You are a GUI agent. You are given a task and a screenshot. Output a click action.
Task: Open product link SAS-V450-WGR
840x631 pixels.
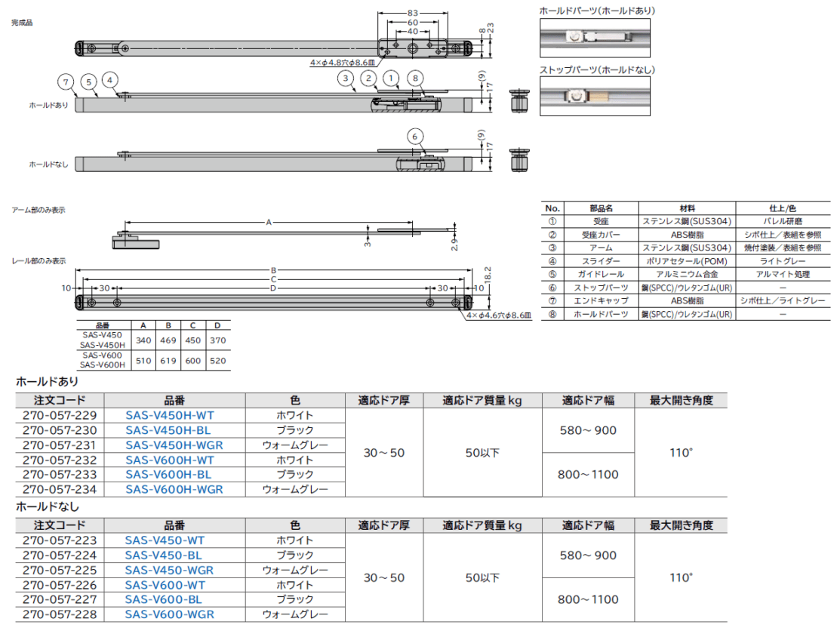(x=169, y=571)
